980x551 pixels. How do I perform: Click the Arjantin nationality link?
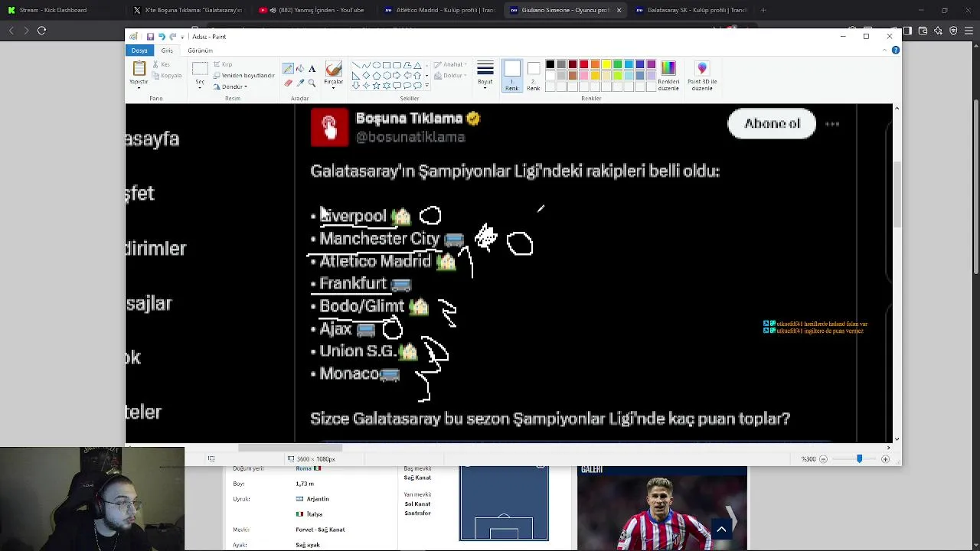click(318, 499)
